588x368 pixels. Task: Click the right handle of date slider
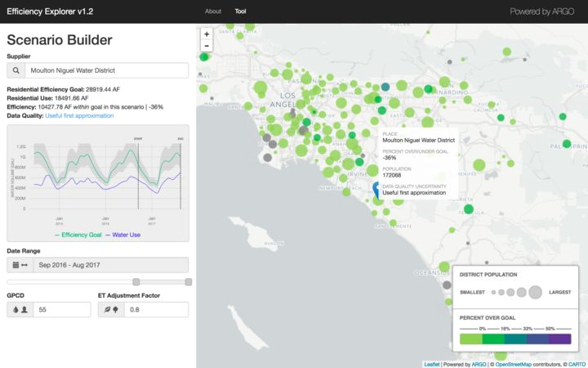coord(189,282)
